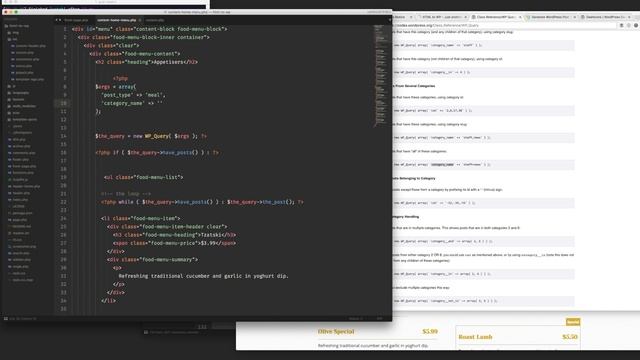Open front-page.php in the sidebar file list

point(22,166)
